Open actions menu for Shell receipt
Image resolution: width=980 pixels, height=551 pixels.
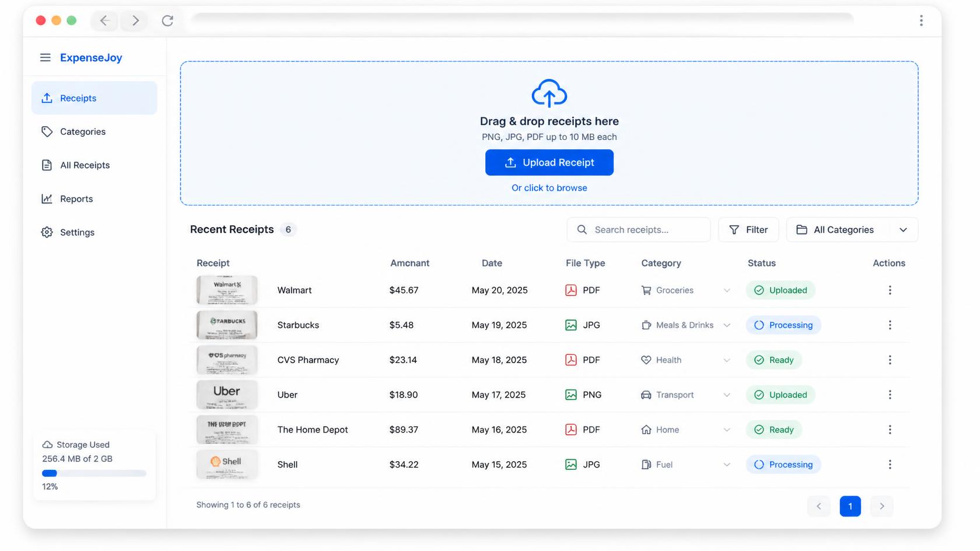pos(890,465)
